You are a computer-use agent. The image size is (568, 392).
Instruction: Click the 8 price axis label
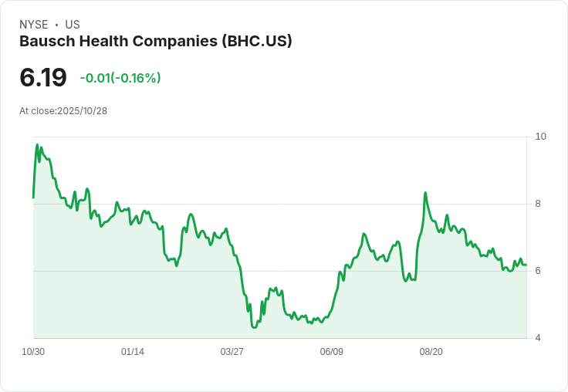tap(538, 204)
